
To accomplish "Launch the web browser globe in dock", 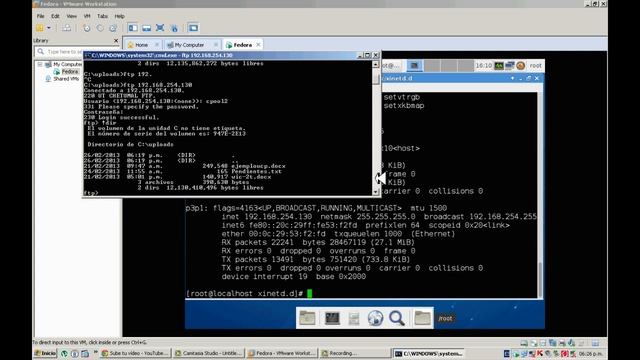I will coord(375,318).
